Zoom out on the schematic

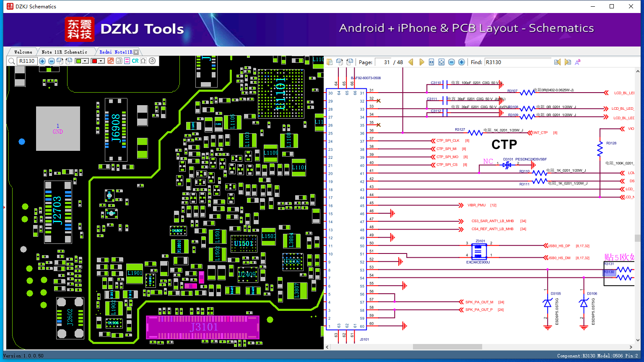click(x=452, y=62)
